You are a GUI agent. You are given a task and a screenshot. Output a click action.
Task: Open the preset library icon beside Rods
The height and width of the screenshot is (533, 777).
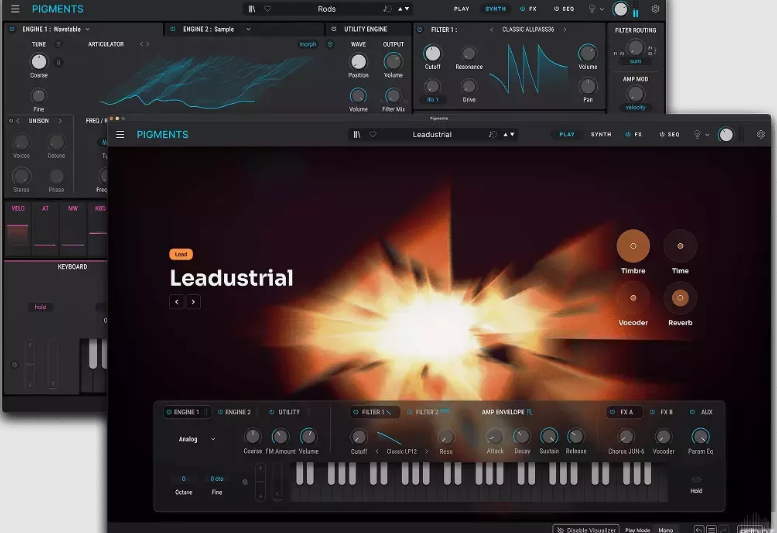252,9
